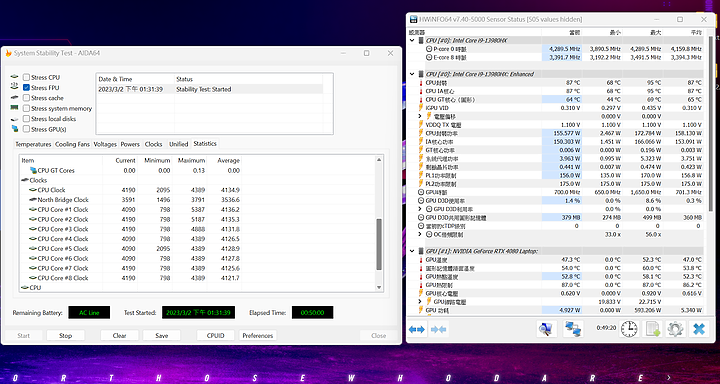Start logging via HWiNFO document plus icon
This screenshot has width=720, height=384.
652,328
